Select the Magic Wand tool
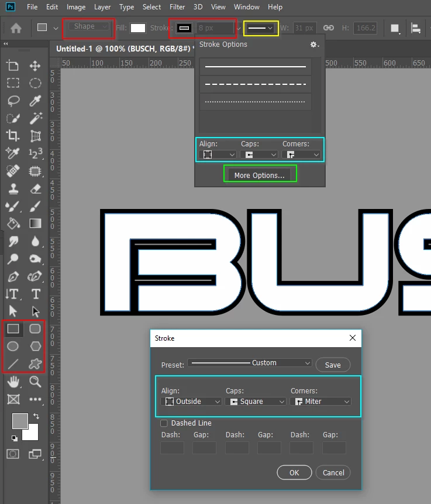This screenshot has height=504, width=431. click(35, 118)
